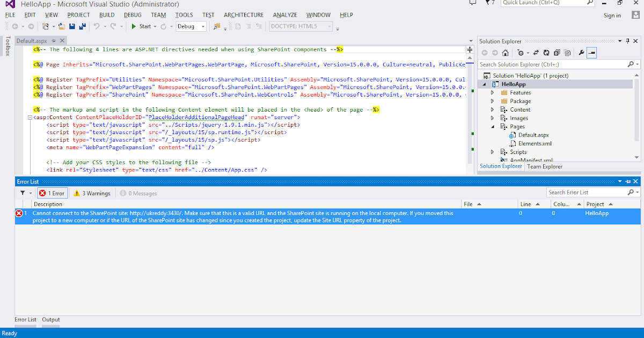Collapse the Pages node in Solution Explorer
The image size is (644, 338).
click(492, 126)
